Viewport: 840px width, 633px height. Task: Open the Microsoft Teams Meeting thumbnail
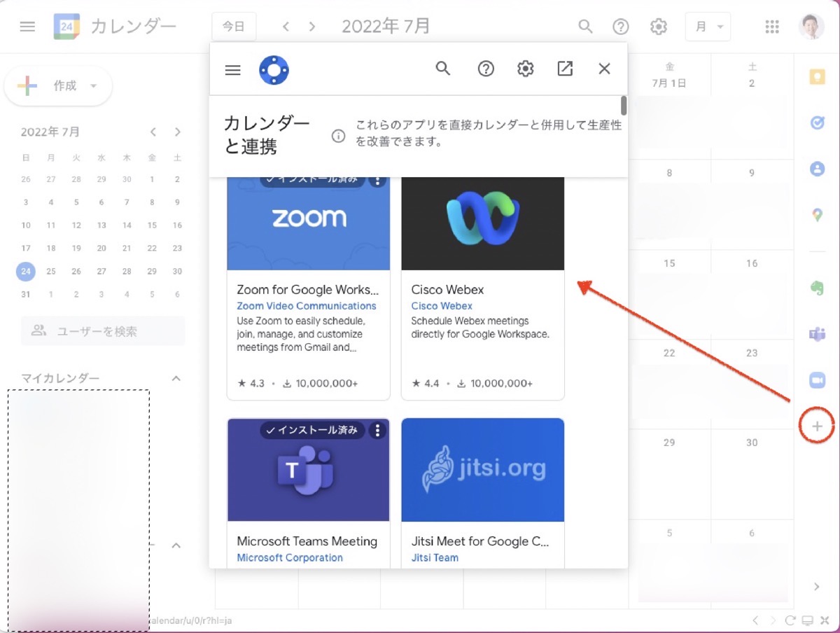click(x=309, y=470)
